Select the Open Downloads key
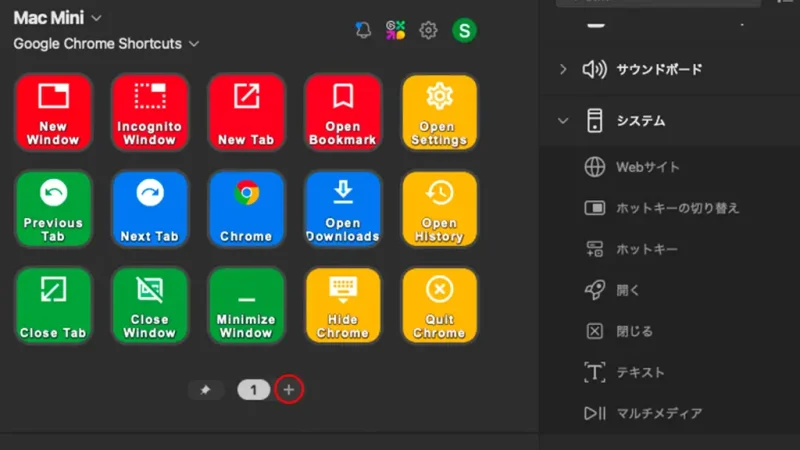The width and height of the screenshot is (800, 450). tap(343, 209)
